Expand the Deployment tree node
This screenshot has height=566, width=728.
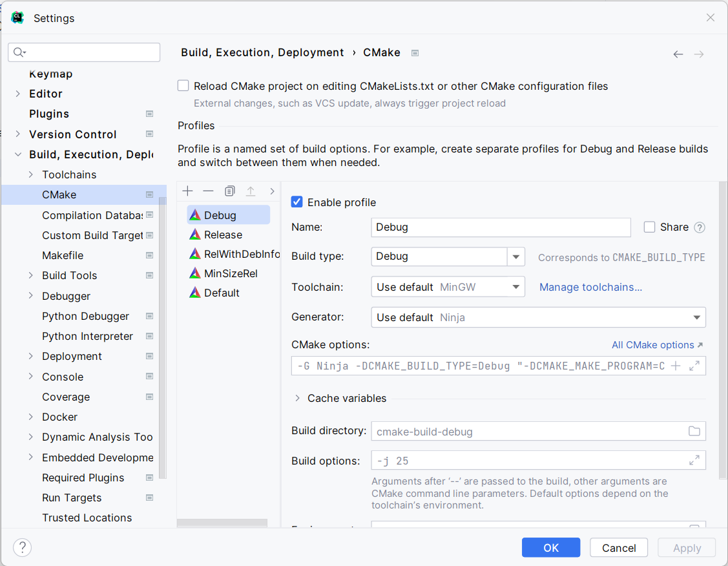pyautogui.click(x=30, y=356)
